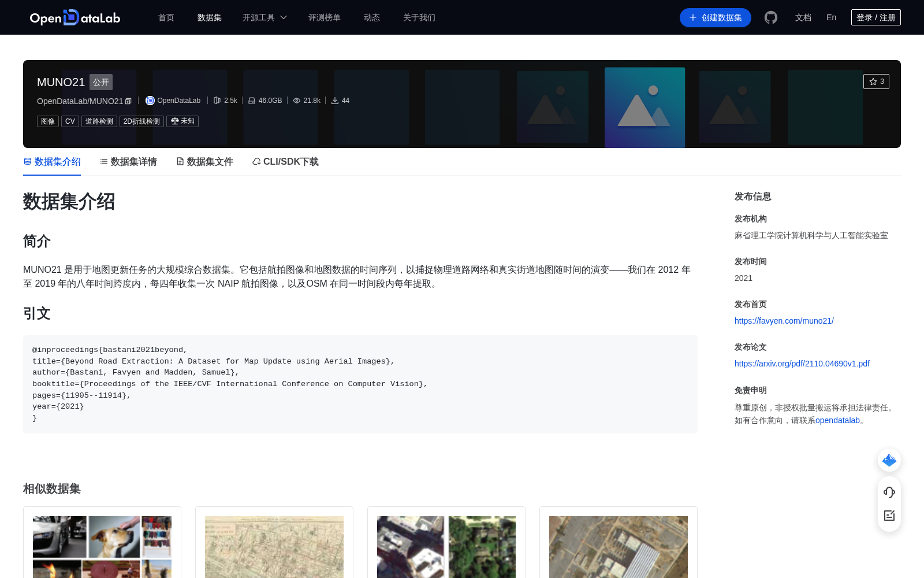Click the 相似数据集 heading
This screenshot has width=924, height=578.
(x=52, y=489)
